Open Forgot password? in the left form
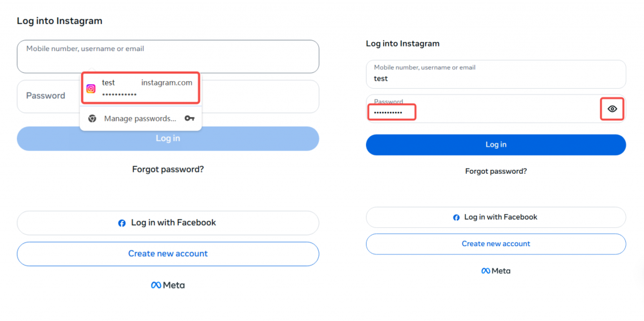This screenshot has height=321, width=644. pos(168,169)
